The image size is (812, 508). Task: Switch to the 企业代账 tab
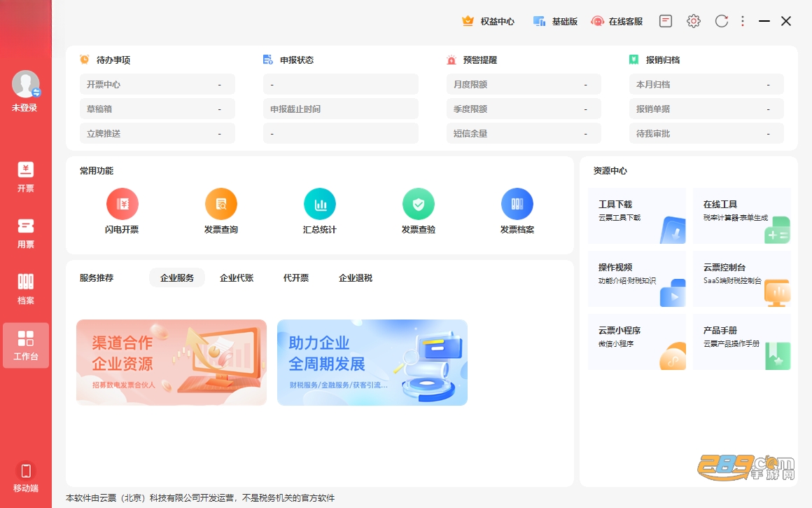pos(237,278)
